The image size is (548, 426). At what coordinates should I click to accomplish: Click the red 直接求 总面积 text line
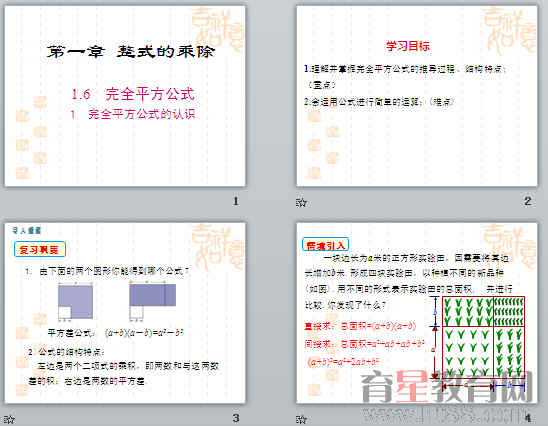point(360,326)
